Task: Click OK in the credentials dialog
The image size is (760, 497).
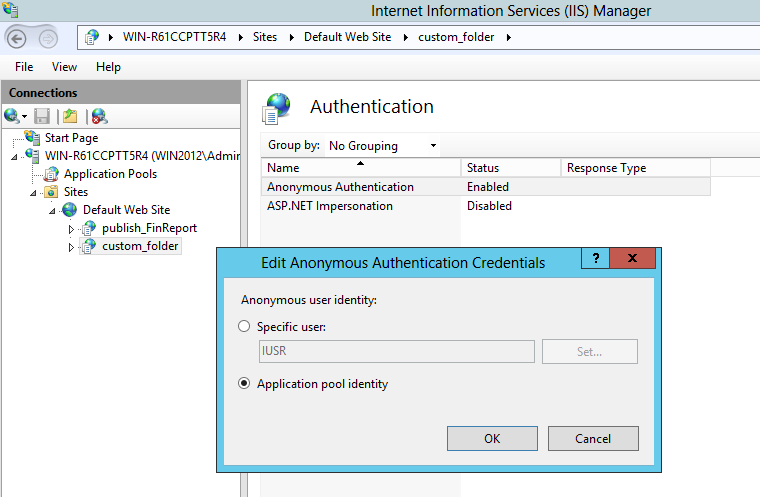Action: point(491,439)
